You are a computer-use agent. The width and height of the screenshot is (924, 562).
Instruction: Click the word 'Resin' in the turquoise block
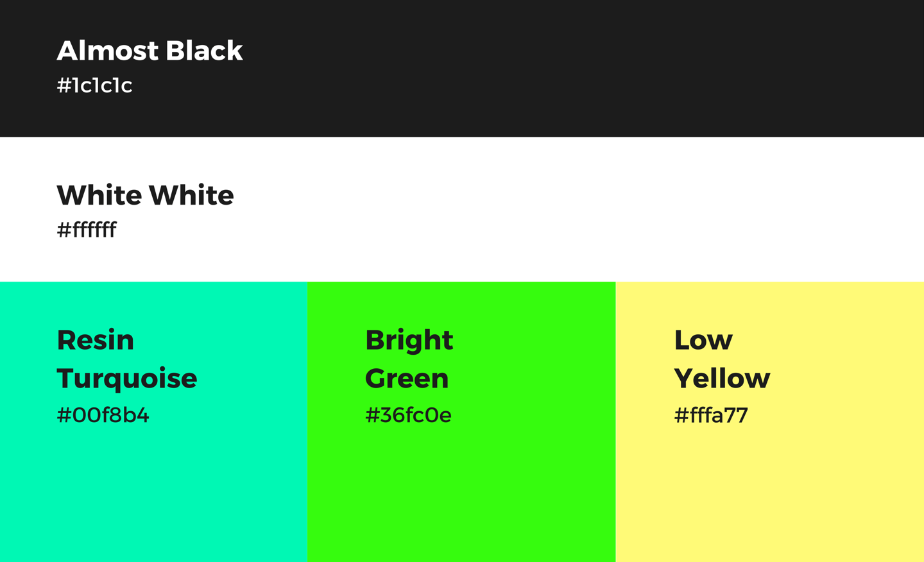coord(96,340)
